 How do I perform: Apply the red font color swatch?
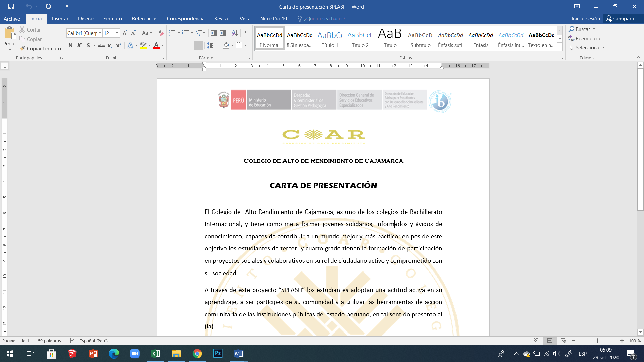(x=156, y=46)
